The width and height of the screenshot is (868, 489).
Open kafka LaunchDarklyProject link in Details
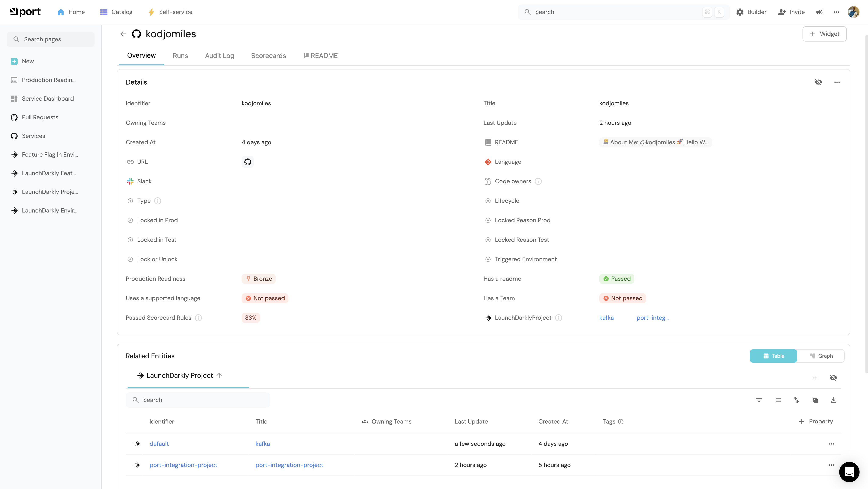(606, 318)
